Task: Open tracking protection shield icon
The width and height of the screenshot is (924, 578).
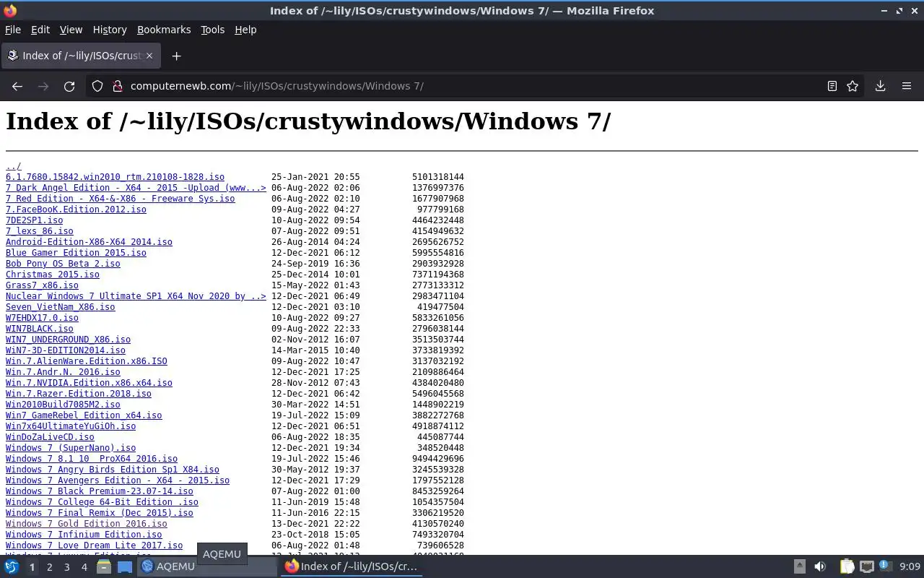Action: pyautogui.click(x=97, y=86)
